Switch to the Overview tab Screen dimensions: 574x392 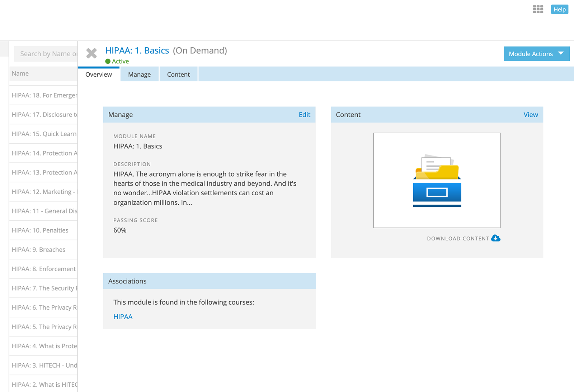(99, 74)
